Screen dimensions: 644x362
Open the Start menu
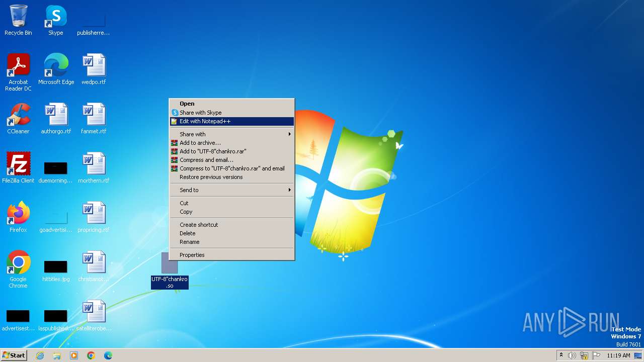[14, 355]
